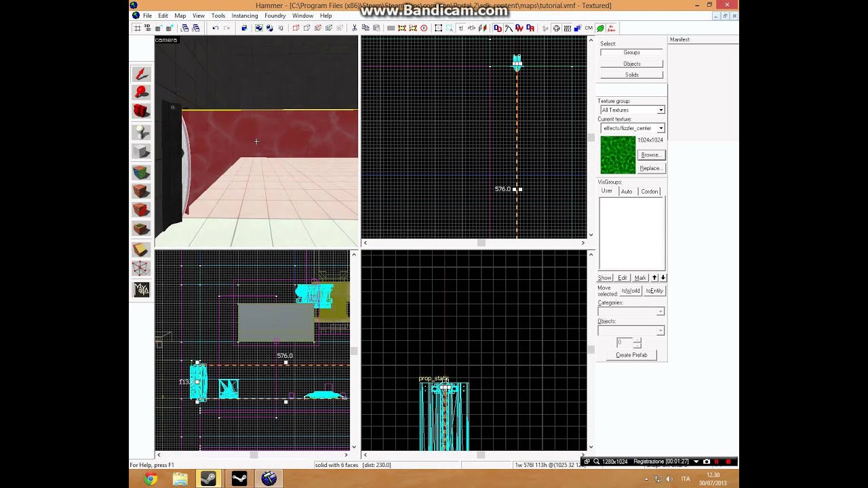
Task: Toggle Ignore Groups (ig) button
Action: coord(281,28)
